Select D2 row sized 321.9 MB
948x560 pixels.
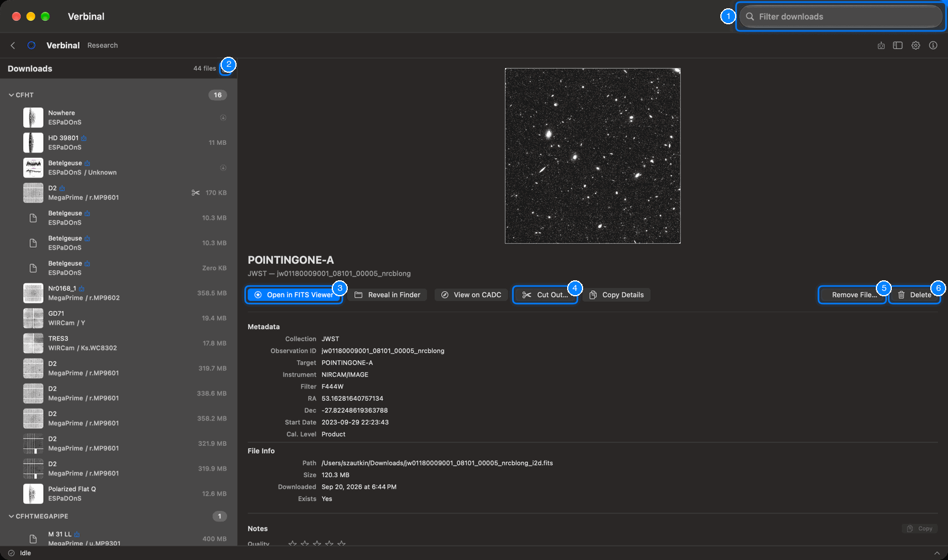pos(118,444)
